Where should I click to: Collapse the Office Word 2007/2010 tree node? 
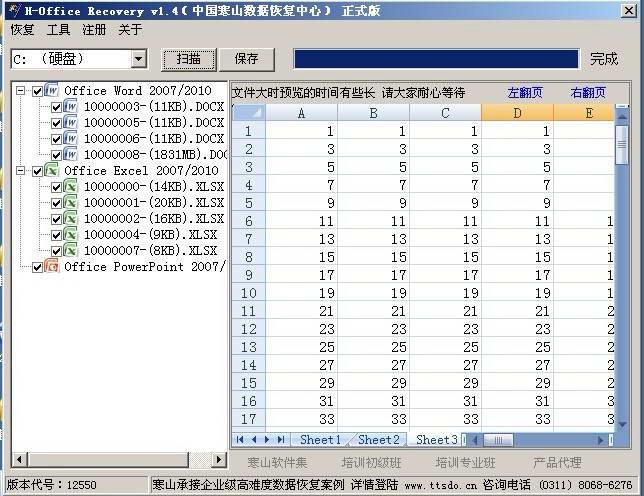[20, 90]
